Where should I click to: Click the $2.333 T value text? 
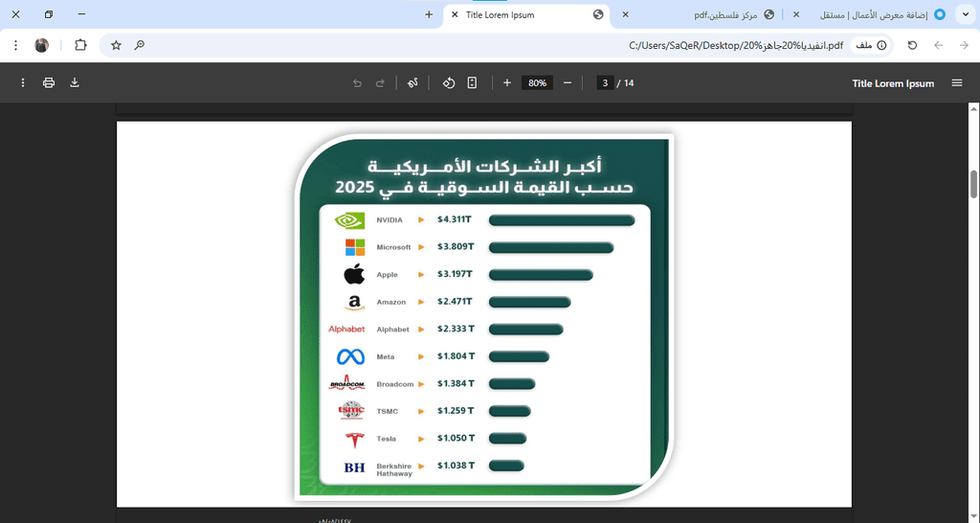click(x=456, y=329)
